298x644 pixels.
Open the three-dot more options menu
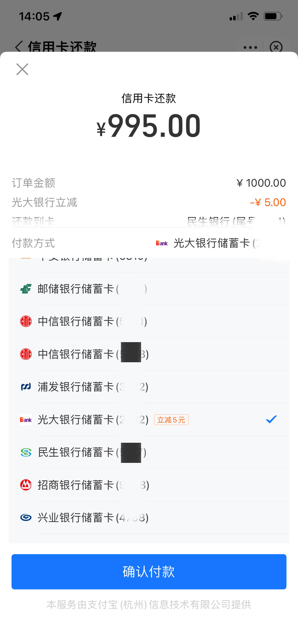click(250, 47)
